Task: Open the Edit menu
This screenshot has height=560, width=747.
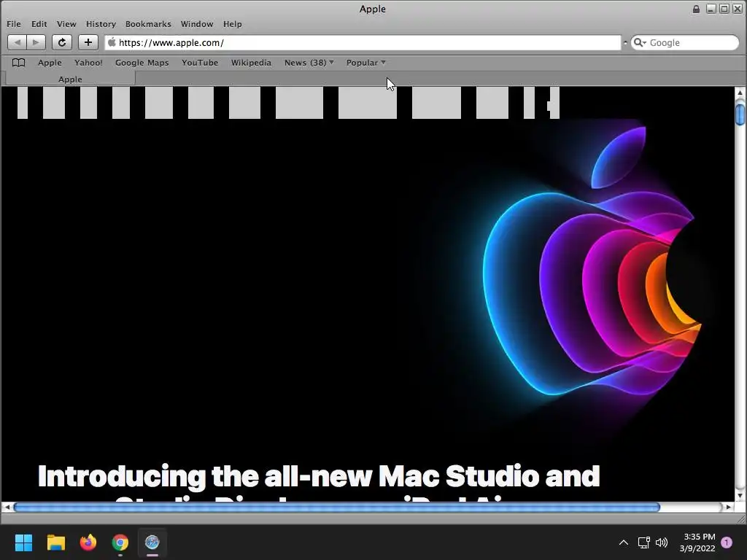Action: coord(39,24)
